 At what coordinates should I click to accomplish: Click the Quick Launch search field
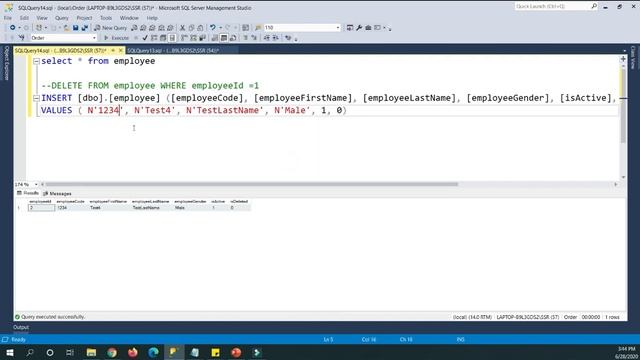click(553, 6)
